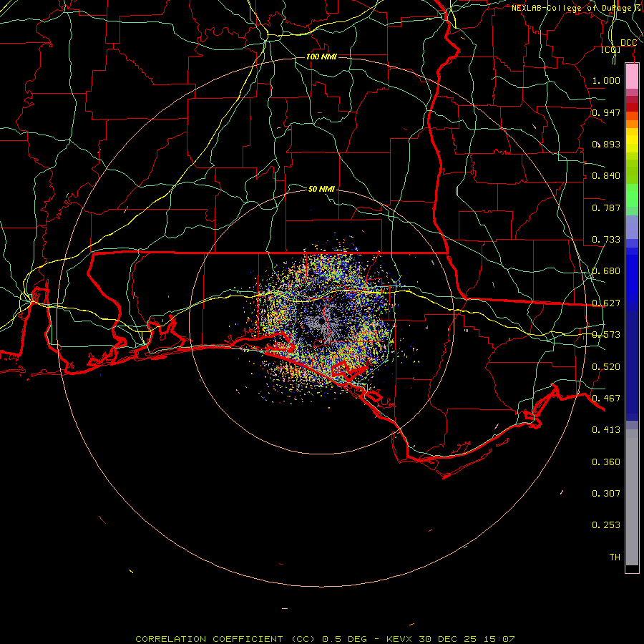The height and width of the screenshot is (644, 644).
Task: Click the 0.253 color scale value
Action: pos(606,525)
